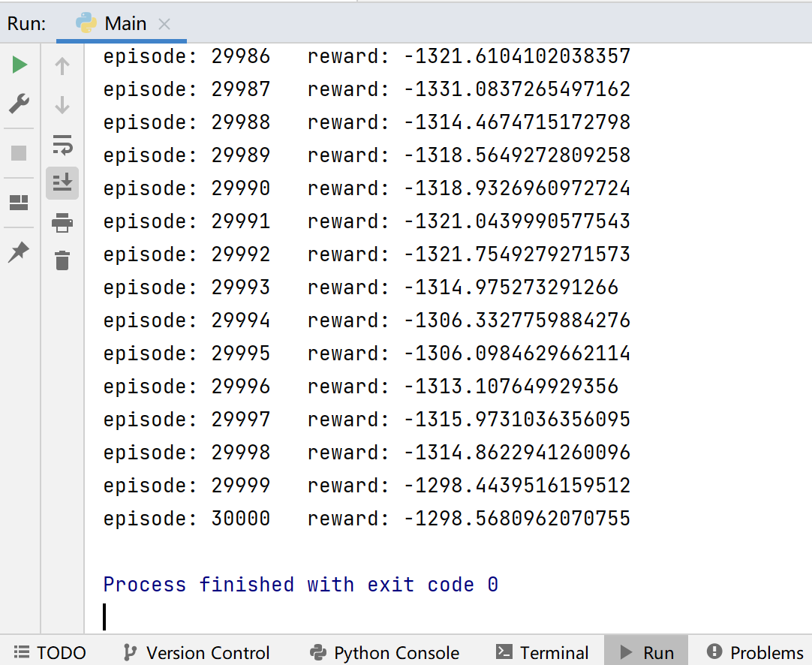Click the gray stop process square
Image resolution: width=812 pixels, height=665 pixels.
pyautogui.click(x=20, y=153)
